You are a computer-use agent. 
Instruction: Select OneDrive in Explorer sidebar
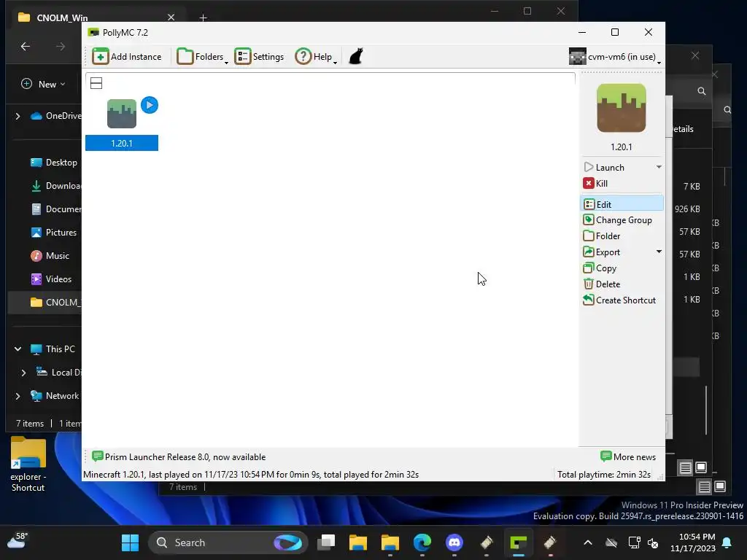(55, 116)
